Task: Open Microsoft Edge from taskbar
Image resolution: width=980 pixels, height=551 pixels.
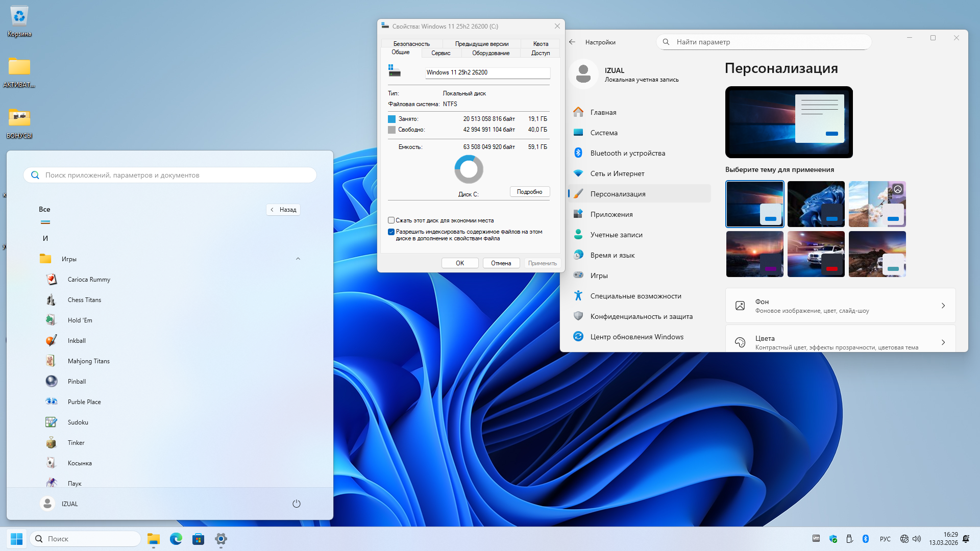Action: 176,539
